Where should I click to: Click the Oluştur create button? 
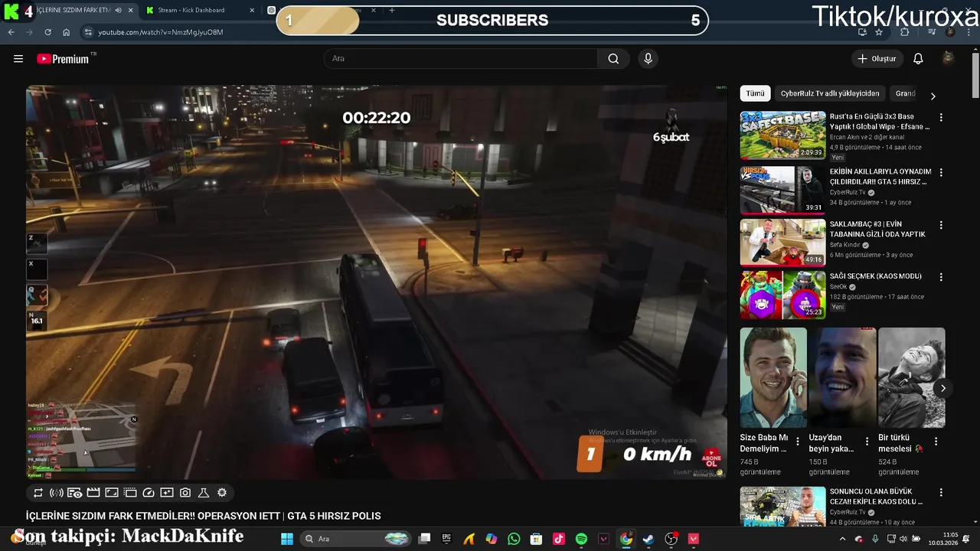click(877, 59)
